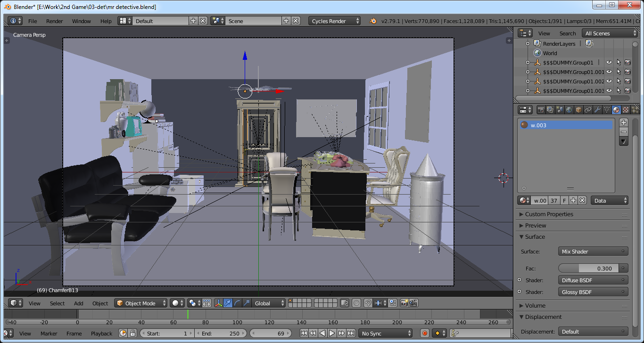
Task: Open the No Sync dropdown in timeline
Action: tap(384, 333)
